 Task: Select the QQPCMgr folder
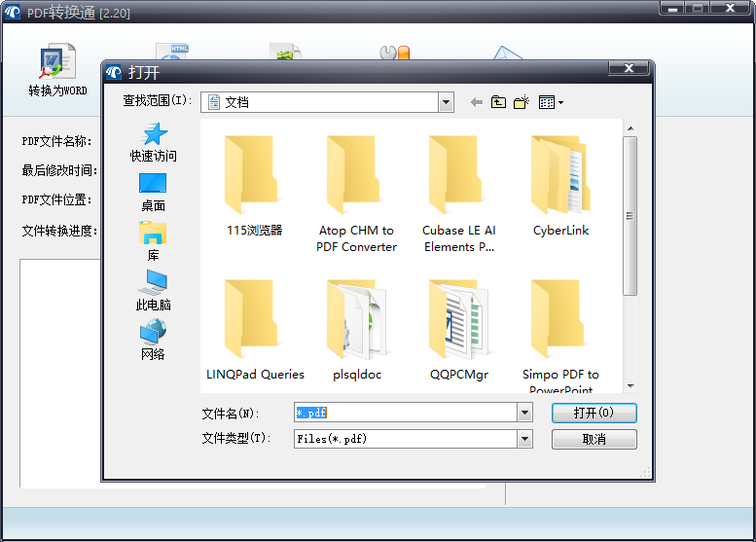tap(459, 330)
